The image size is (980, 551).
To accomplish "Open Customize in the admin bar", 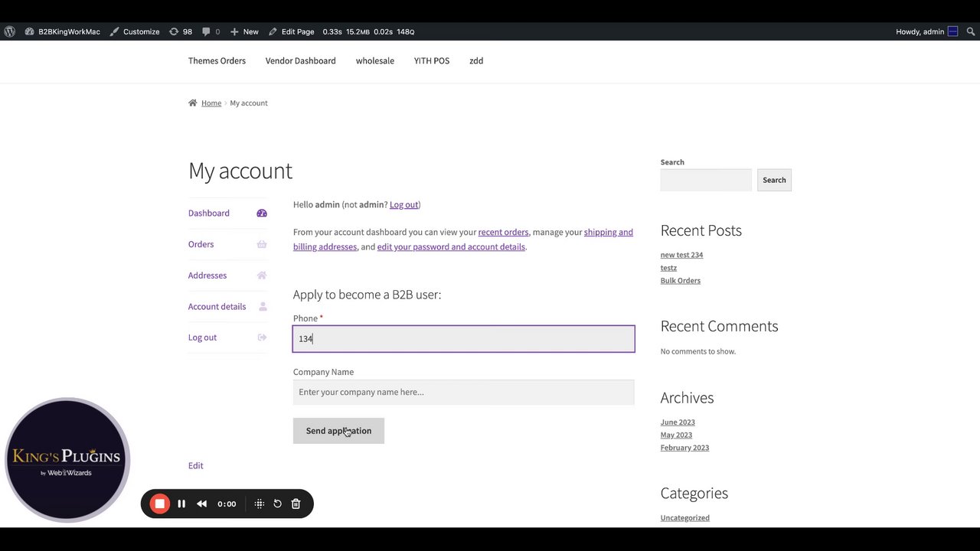I will pos(135,31).
